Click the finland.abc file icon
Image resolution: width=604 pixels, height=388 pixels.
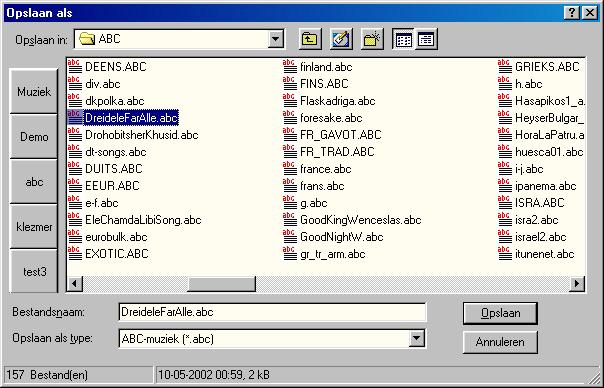(x=290, y=67)
